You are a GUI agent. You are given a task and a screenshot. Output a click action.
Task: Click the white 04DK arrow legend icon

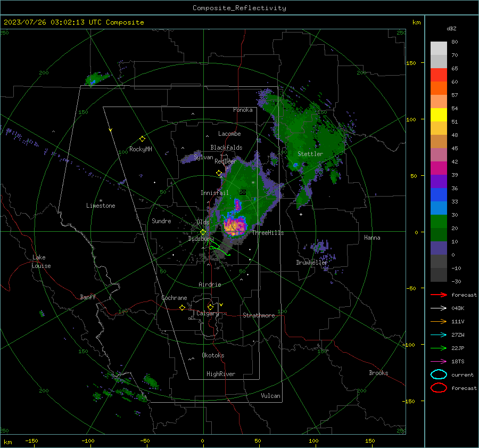439,308
